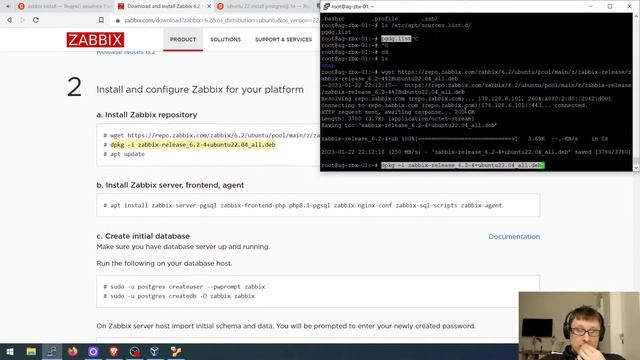Open the red and black round taskbar icon
Viewport: 640px width, 360px height.
(x=135, y=351)
